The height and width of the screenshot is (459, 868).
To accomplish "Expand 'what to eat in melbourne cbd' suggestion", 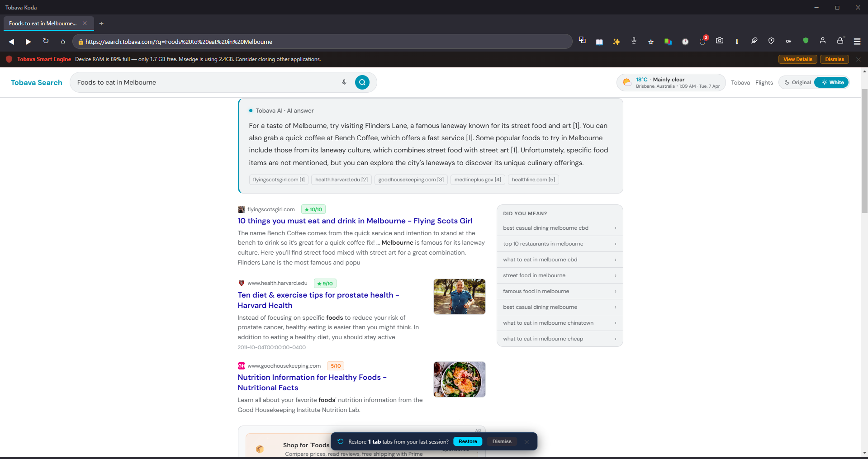I will pos(560,260).
